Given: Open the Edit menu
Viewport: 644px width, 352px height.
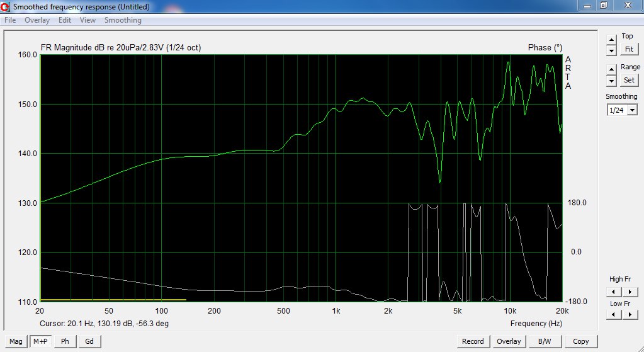Looking at the screenshot, I should click(x=64, y=20).
